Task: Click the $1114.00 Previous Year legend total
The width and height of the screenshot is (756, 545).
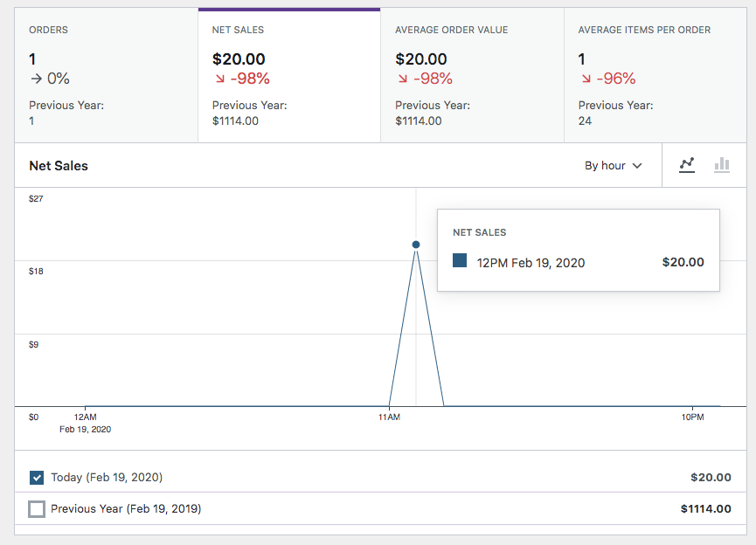Action: tap(706, 509)
